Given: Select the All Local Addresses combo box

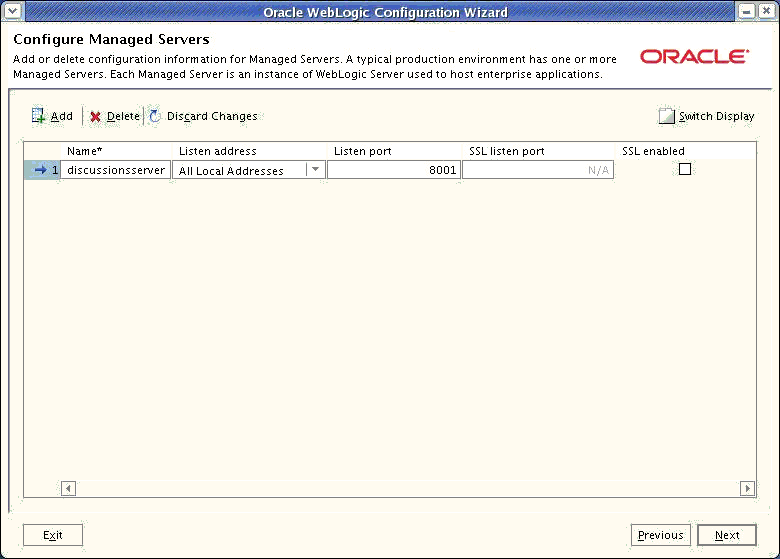Looking at the screenshot, I should [249, 170].
